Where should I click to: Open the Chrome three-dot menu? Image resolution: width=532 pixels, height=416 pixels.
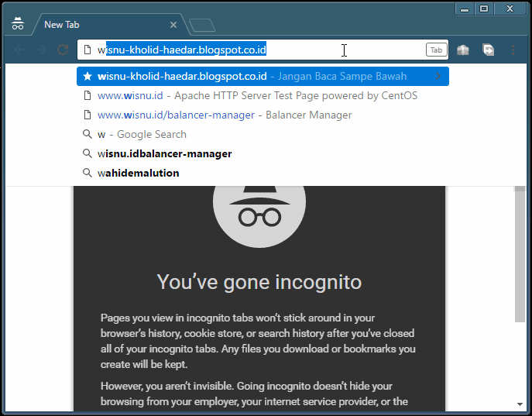click(x=513, y=50)
